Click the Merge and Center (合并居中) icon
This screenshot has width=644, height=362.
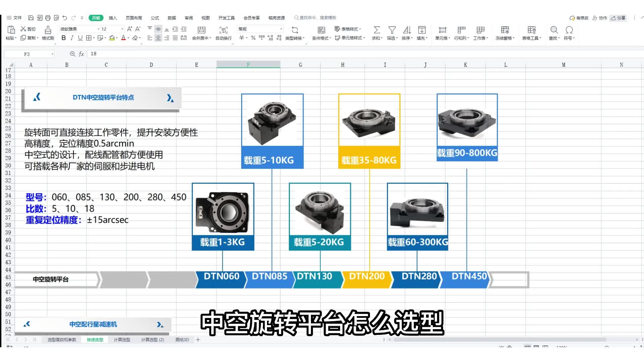[202, 30]
